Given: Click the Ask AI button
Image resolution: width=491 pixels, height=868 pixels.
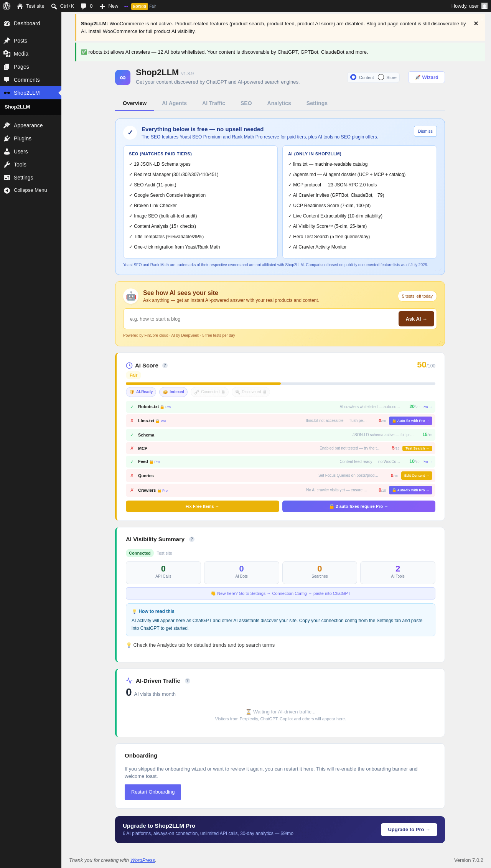Looking at the screenshot, I should pos(416,319).
